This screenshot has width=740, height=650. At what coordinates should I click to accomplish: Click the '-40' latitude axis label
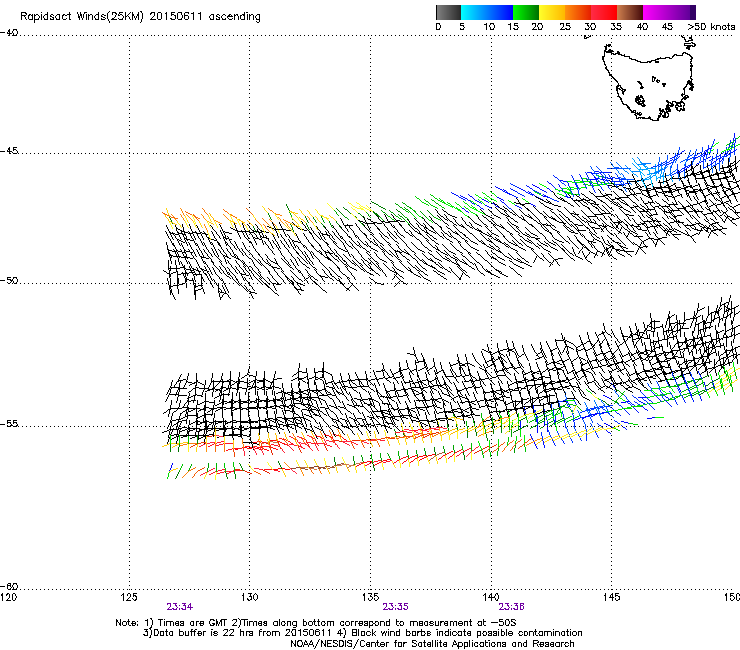9,33
